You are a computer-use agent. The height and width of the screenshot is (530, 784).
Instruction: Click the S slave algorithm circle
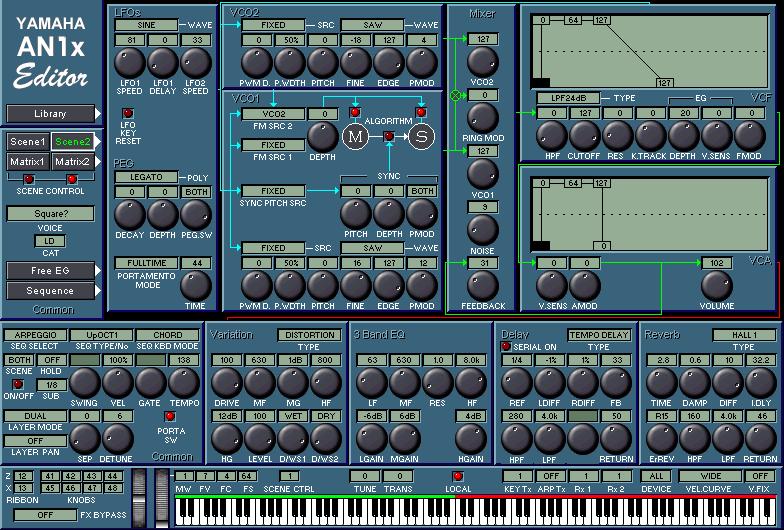421,136
